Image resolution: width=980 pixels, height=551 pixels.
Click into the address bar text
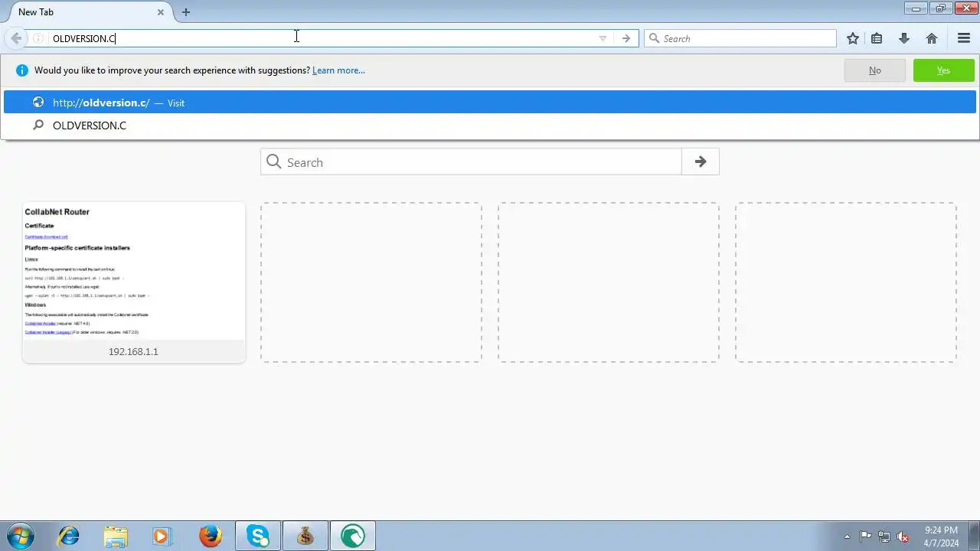tap(84, 38)
